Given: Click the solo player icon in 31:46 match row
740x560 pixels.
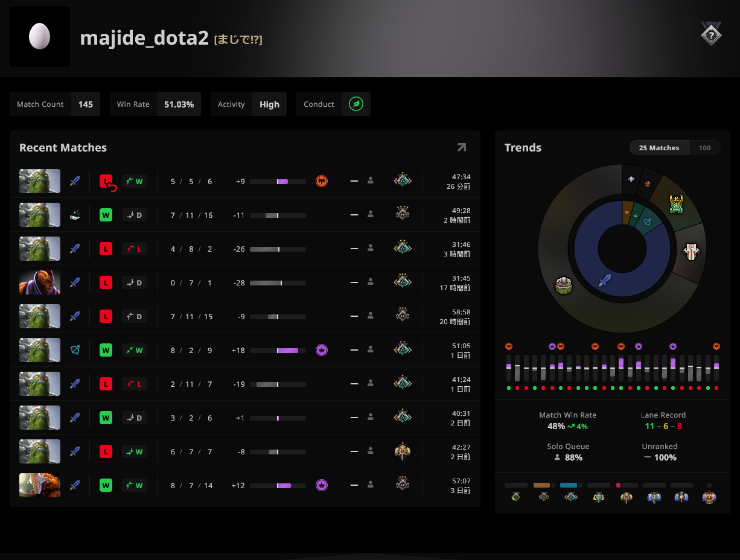Looking at the screenshot, I should (x=371, y=248).
